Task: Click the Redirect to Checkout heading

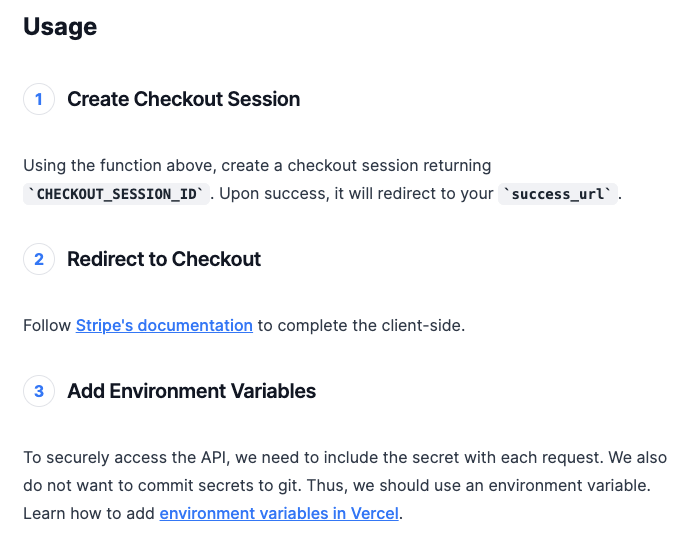Action: 164,259
